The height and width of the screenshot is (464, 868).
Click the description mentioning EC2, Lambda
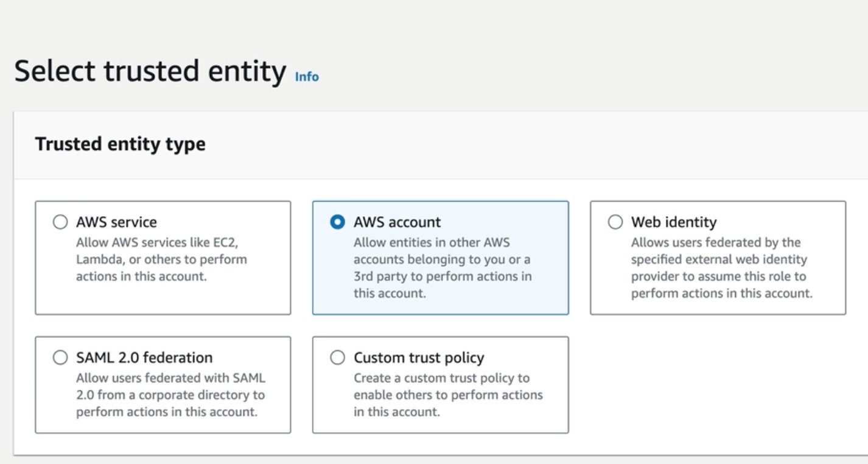[x=161, y=259]
